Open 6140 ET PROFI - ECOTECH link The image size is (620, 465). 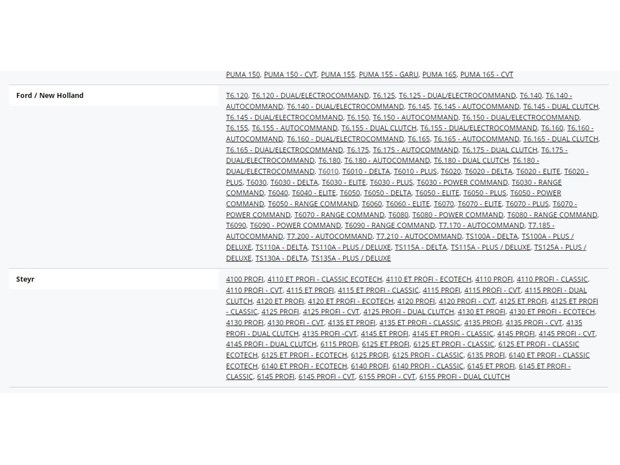click(304, 366)
